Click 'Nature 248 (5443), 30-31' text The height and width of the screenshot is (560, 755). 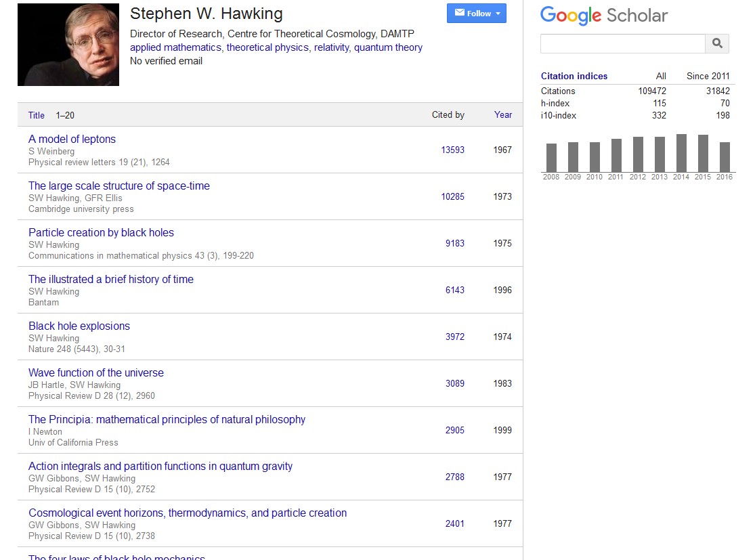[x=77, y=349]
